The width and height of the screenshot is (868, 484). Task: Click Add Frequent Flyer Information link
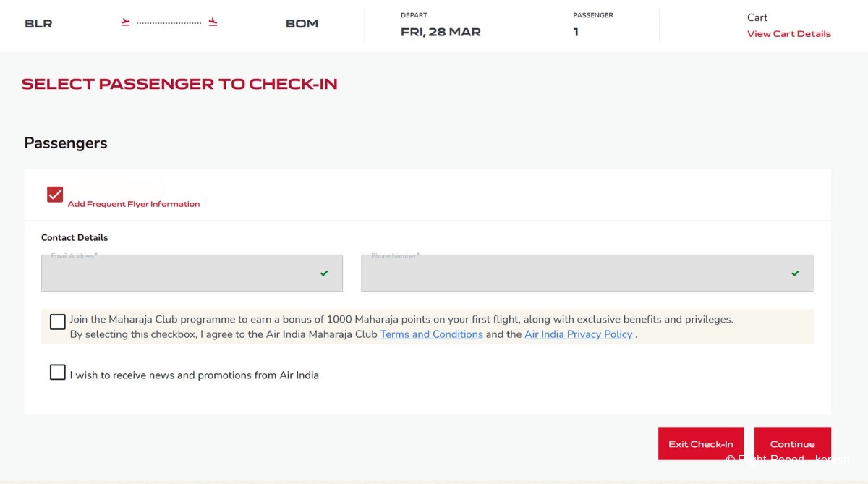tap(134, 204)
